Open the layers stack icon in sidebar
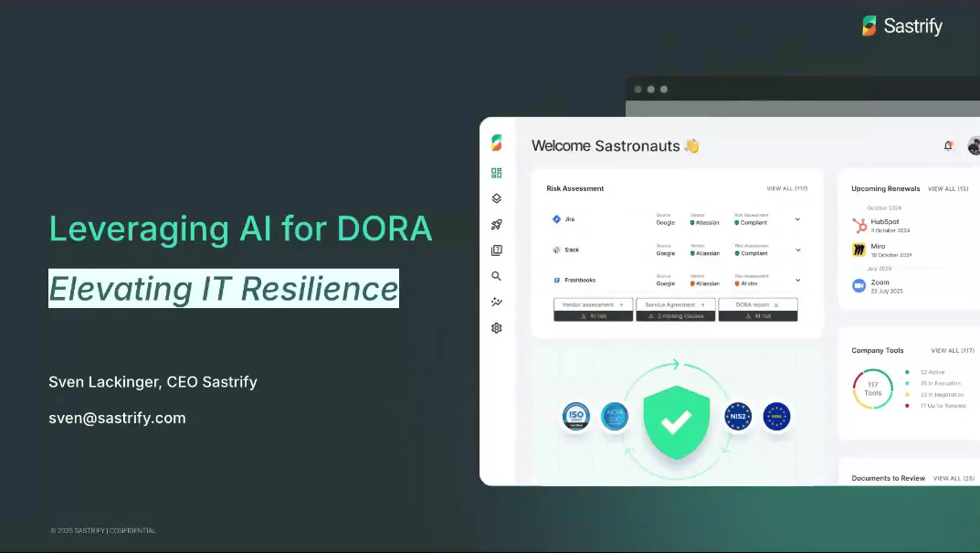Image resolution: width=980 pixels, height=553 pixels. coord(496,198)
